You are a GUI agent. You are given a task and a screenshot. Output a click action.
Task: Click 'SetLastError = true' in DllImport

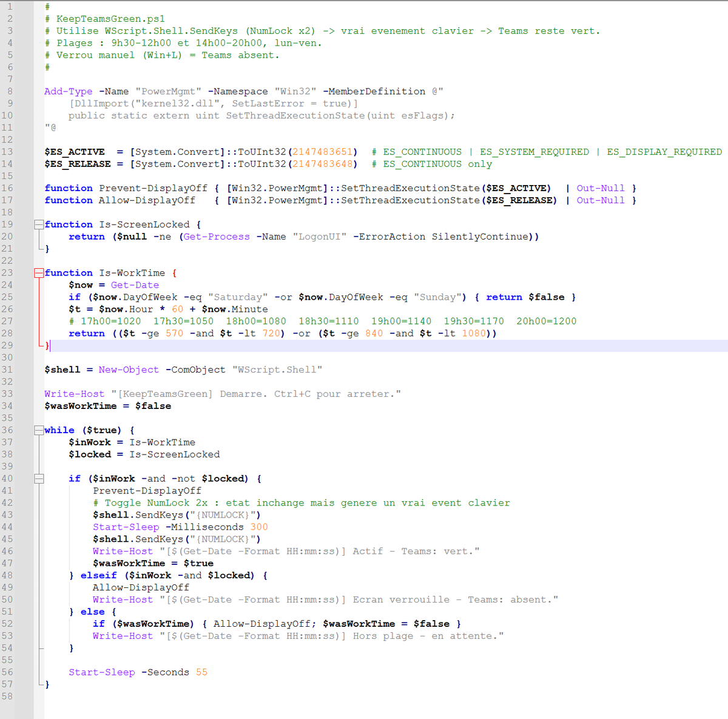click(289, 104)
